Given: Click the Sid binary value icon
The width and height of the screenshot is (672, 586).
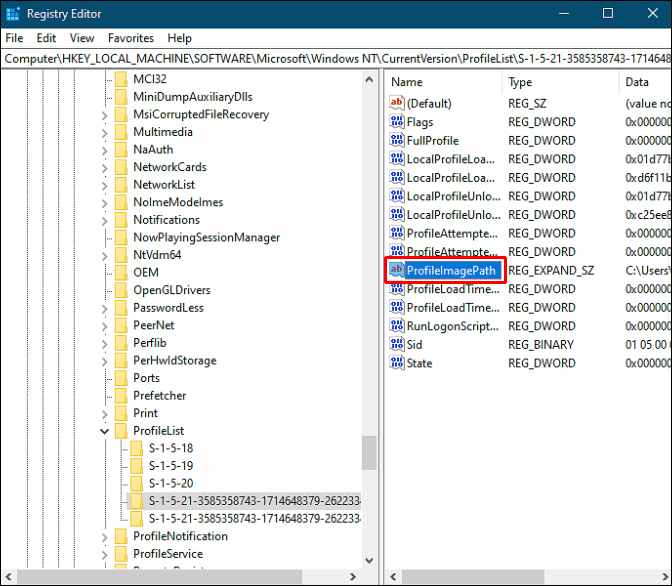Looking at the screenshot, I should pyautogui.click(x=396, y=344).
